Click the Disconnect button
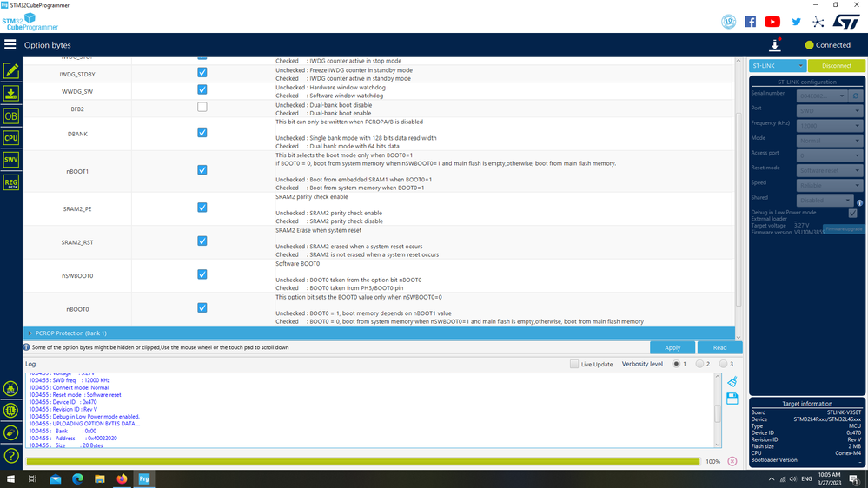 (x=837, y=66)
